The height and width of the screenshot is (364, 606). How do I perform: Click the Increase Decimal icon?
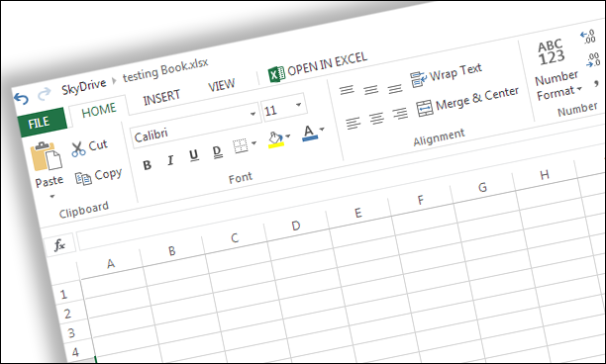tap(588, 38)
